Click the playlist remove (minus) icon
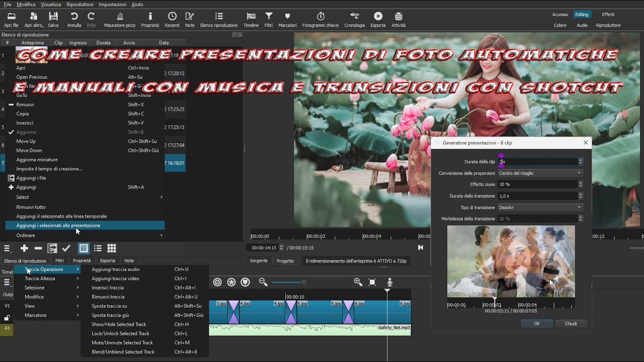Image resolution: width=644 pixels, height=362 pixels. click(38, 248)
